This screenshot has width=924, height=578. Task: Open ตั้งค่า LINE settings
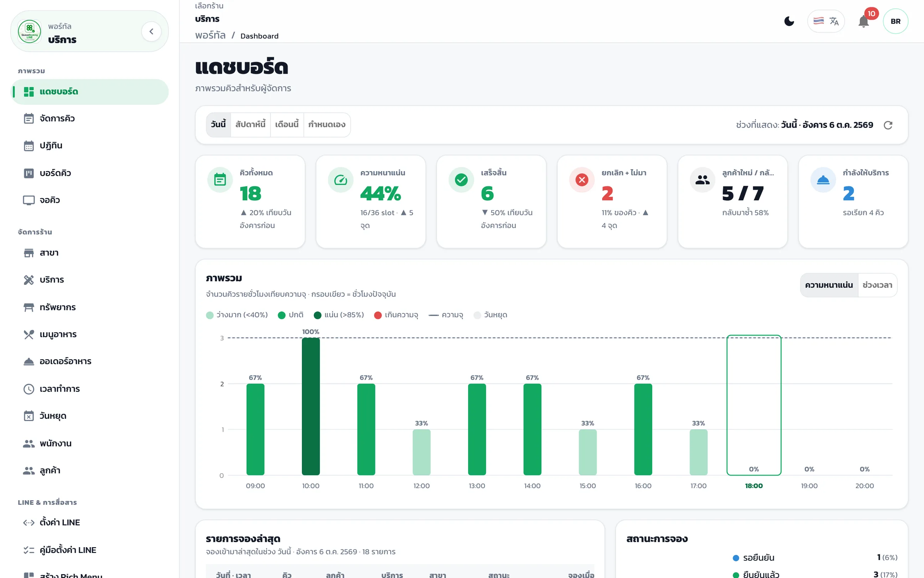point(90,523)
